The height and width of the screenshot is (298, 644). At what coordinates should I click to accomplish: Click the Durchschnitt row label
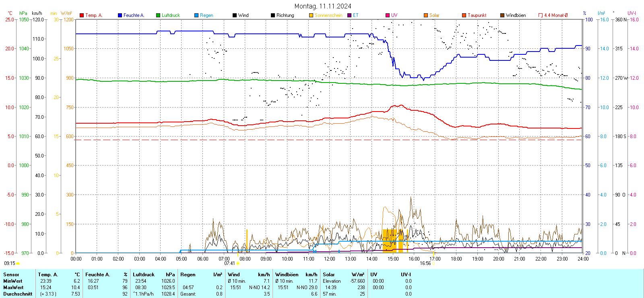pos(18,294)
